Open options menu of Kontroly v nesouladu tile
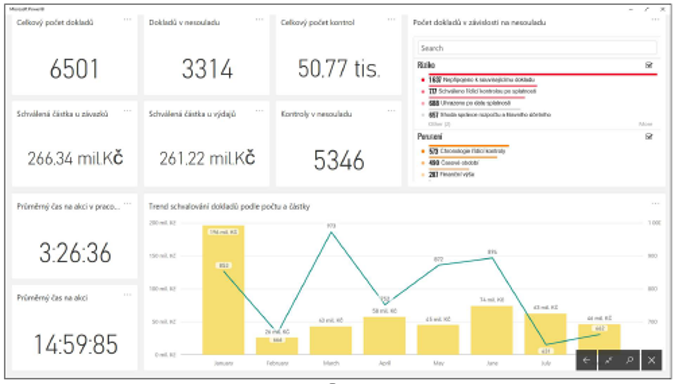 pos(391,111)
